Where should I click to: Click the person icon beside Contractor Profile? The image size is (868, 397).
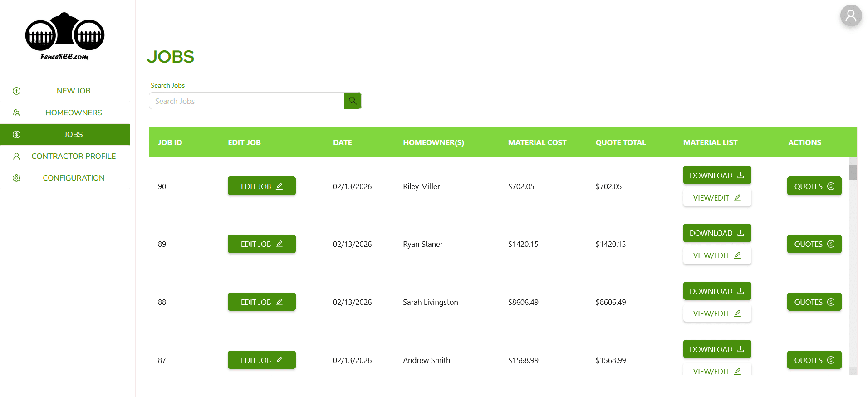click(17, 156)
